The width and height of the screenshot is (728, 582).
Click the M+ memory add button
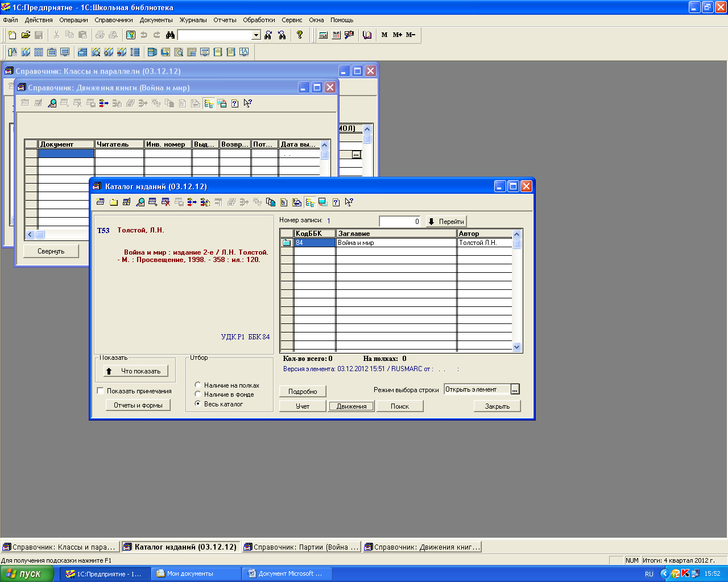click(x=398, y=35)
